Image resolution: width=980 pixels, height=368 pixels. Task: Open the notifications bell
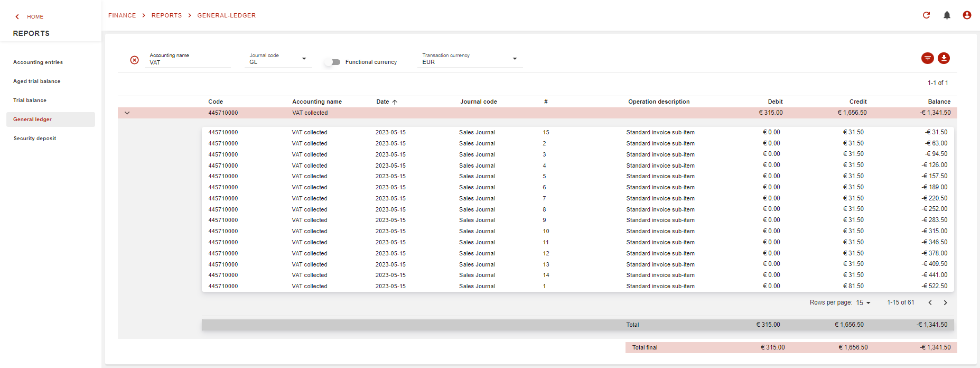[947, 15]
